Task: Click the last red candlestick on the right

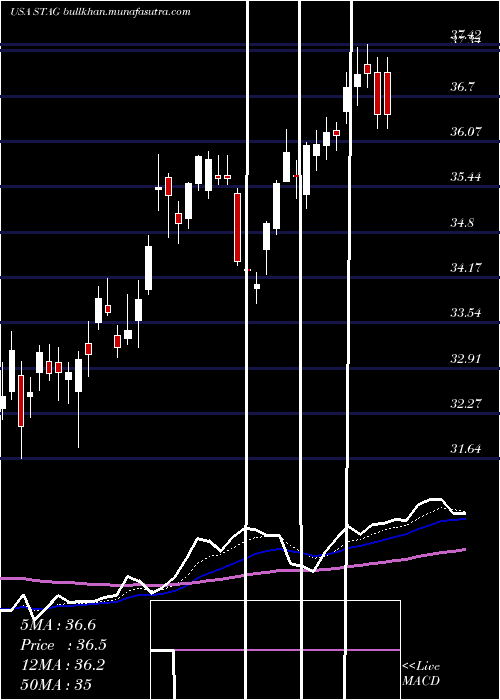Action: [x=388, y=93]
